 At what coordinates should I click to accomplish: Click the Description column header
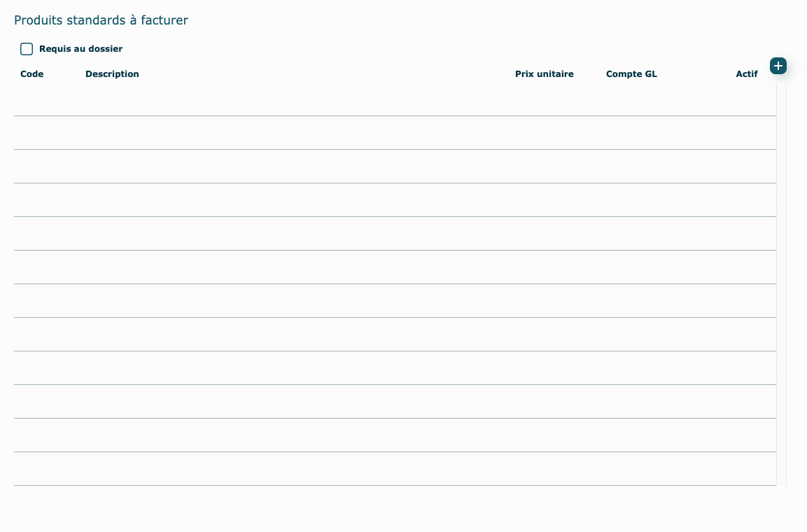tap(112, 74)
